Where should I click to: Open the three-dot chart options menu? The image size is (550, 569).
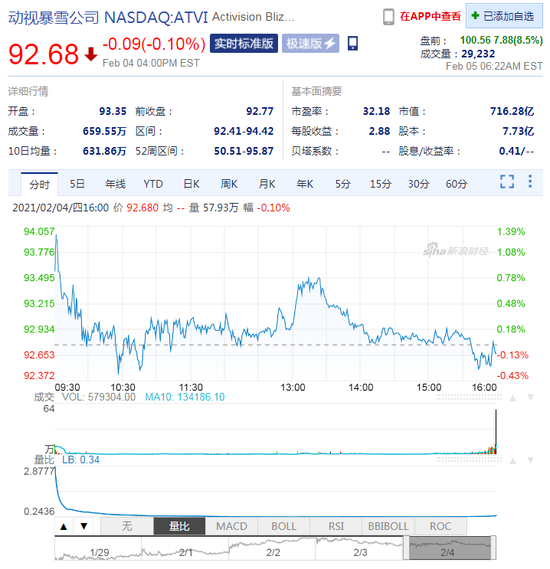pyautogui.click(x=530, y=181)
